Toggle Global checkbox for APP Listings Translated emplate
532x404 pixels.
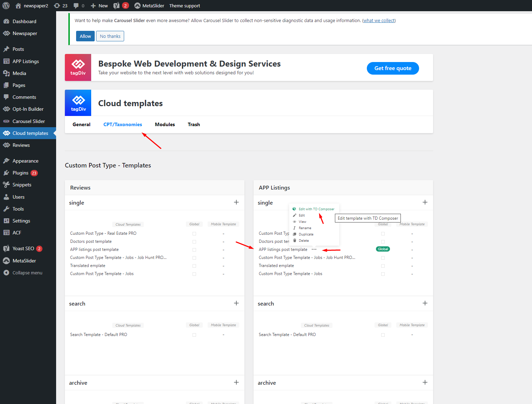pos(383,266)
